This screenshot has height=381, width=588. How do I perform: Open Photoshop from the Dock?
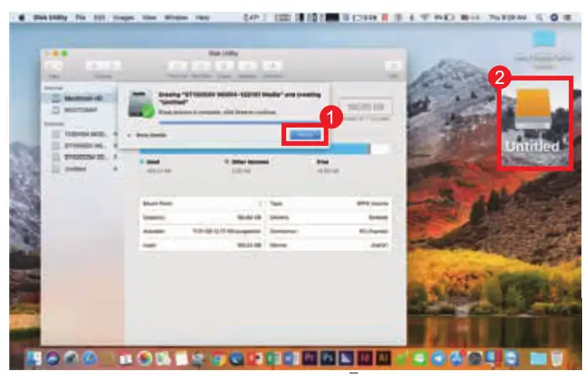point(328,358)
